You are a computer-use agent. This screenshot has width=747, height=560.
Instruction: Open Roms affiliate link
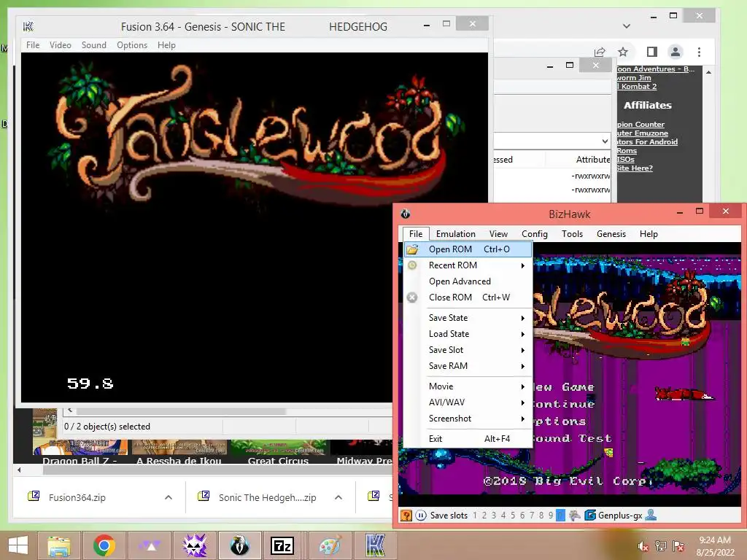coord(627,150)
